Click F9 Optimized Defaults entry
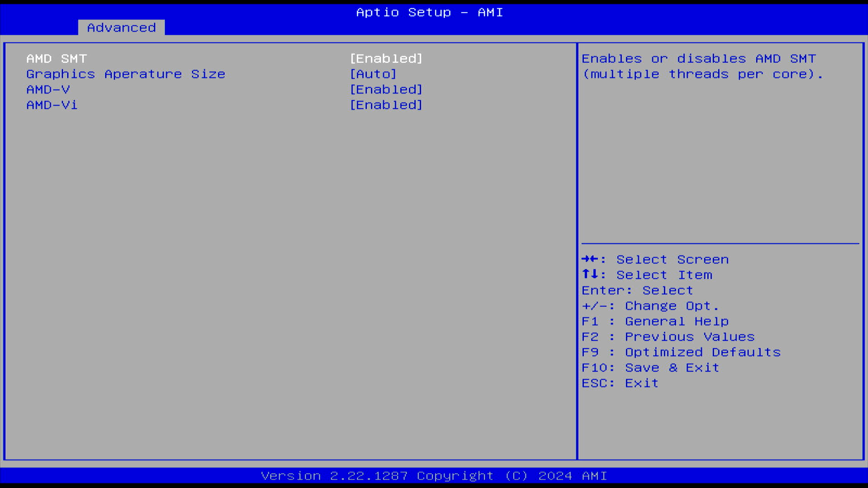This screenshot has width=868, height=488. pos(681,352)
